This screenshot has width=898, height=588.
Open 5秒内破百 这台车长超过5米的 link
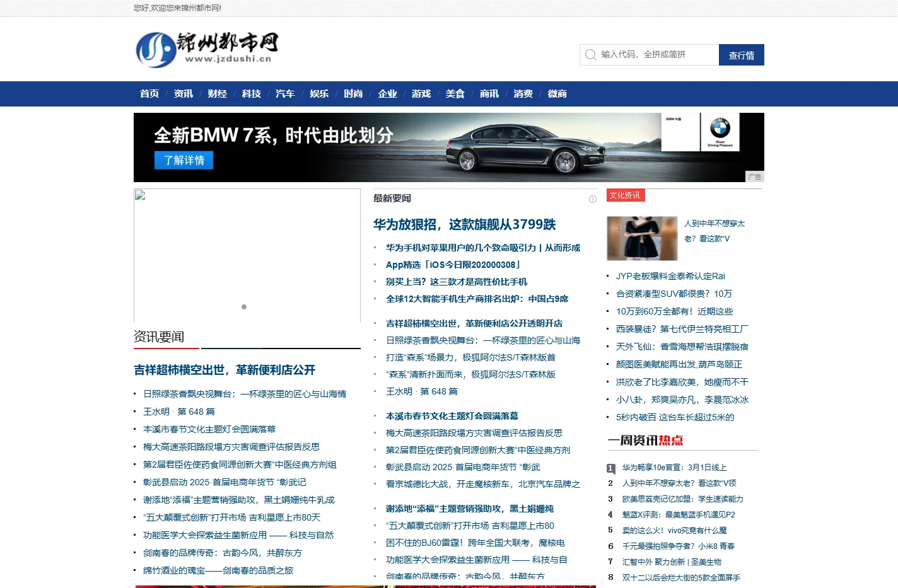(x=675, y=417)
